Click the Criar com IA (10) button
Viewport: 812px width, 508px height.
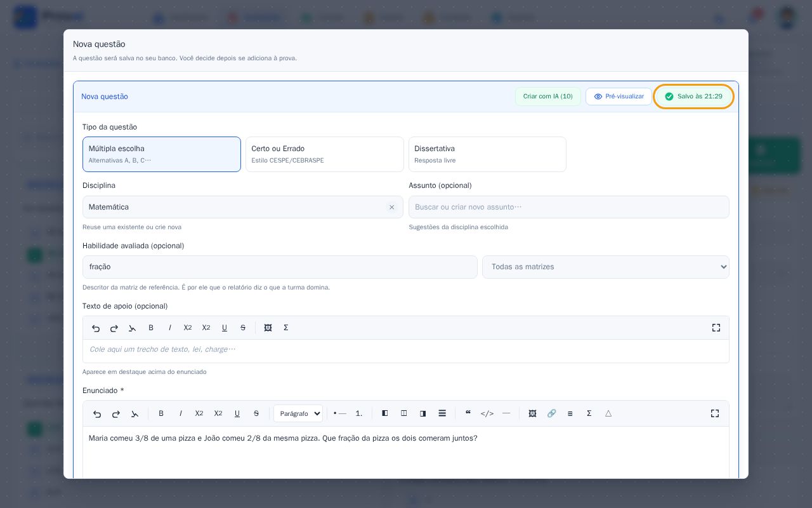coord(548,97)
